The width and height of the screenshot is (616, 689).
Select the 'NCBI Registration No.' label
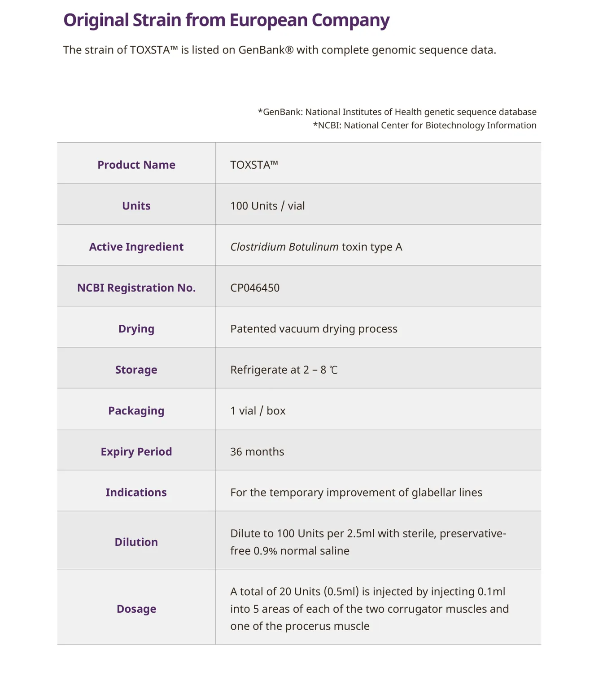(x=136, y=288)
